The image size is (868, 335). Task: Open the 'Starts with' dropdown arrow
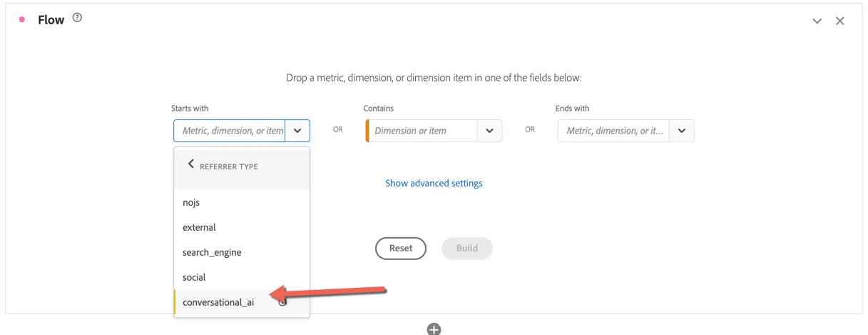point(297,131)
